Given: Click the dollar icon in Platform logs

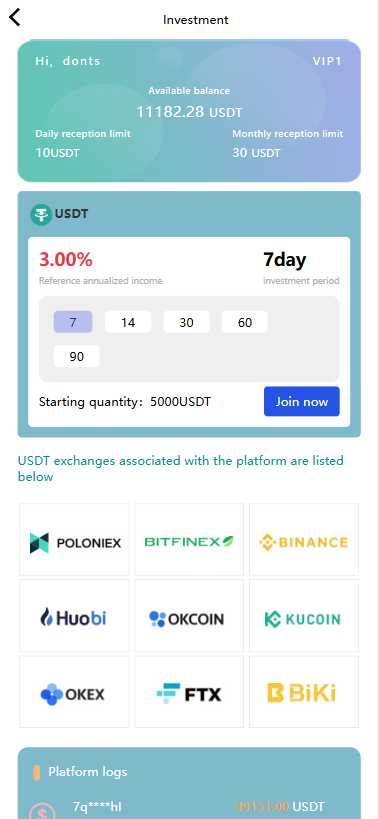Looking at the screenshot, I should pos(42,811).
